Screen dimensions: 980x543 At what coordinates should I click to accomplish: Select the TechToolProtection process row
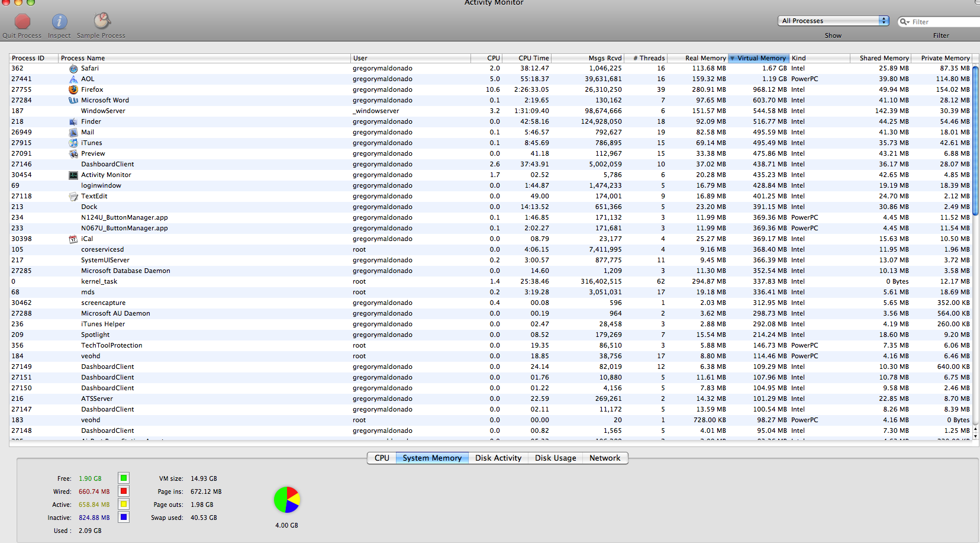coord(491,346)
